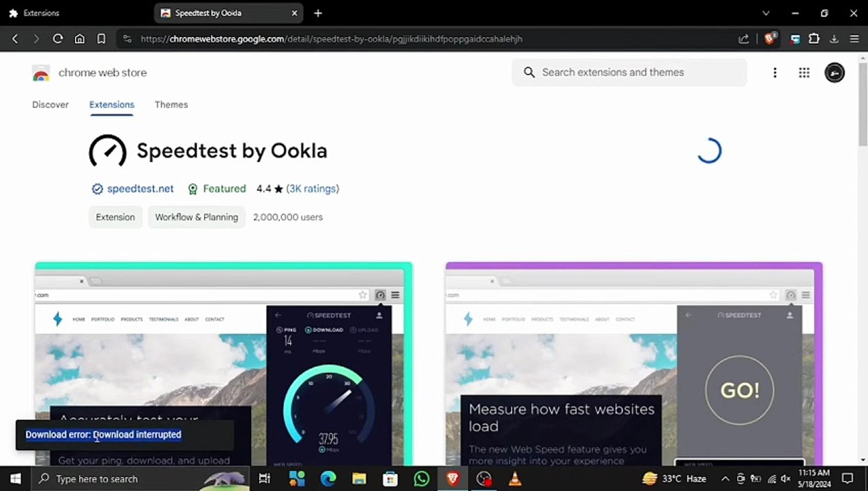Screen dimensions: 868x491
Task: Search extensions and themes field
Action: point(629,72)
